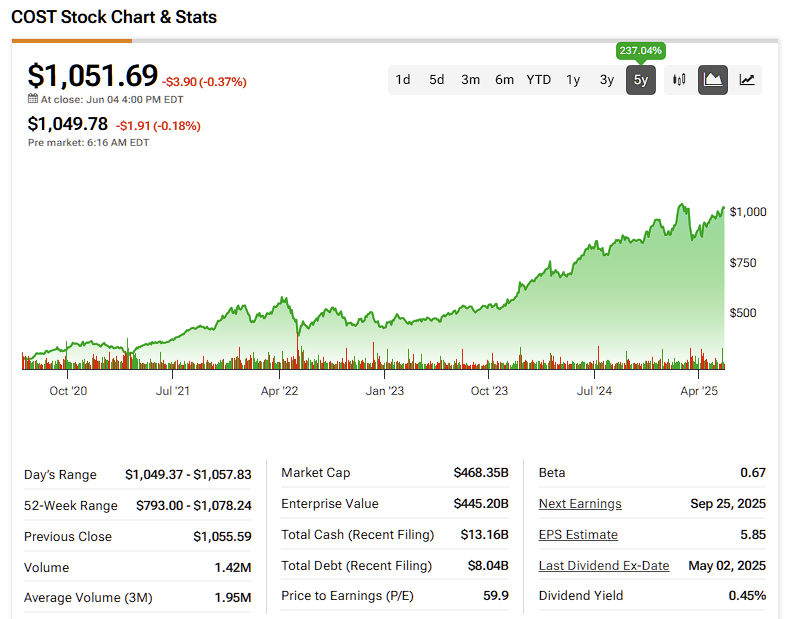Viewport: 789px width, 619px height.
Task: Click the $1,051.69 closing price
Action: pyautogui.click(x=93, y=75)
